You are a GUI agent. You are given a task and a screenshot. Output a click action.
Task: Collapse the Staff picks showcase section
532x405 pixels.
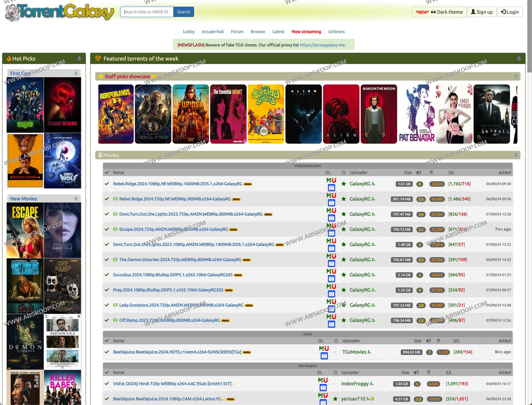516,76
